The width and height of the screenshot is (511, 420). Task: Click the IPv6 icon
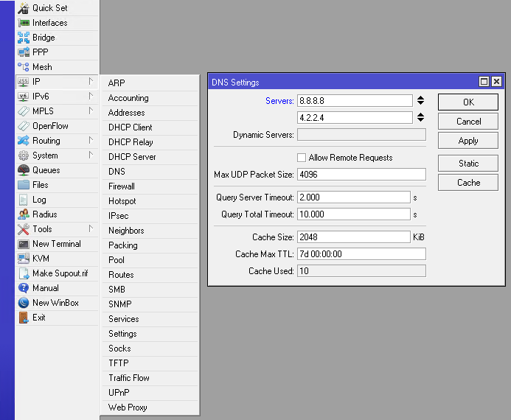pyautogui.click(x=24, y=97)
